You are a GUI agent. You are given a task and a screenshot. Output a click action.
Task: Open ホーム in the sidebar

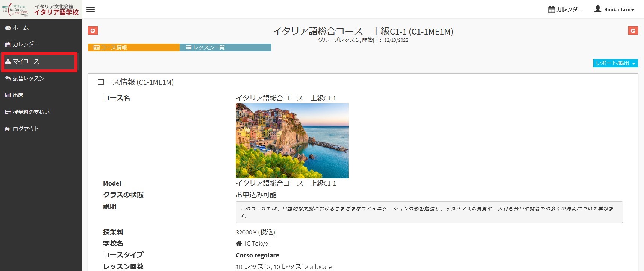pos(21,27)
